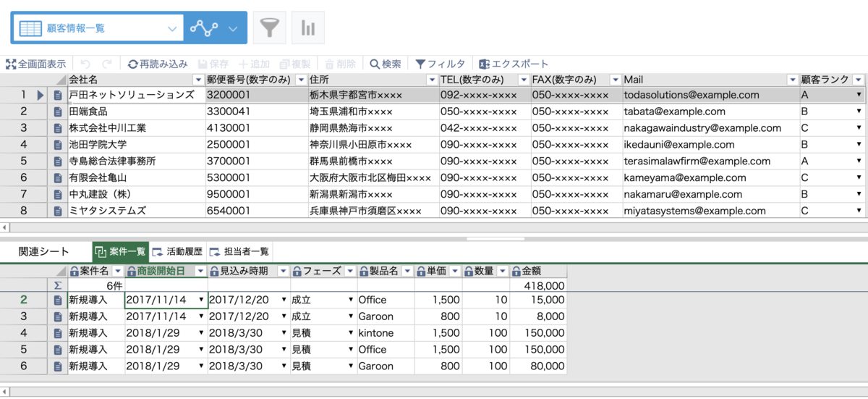This screenshot has width=868, height=399.
Task: Switch to 担当者一覧 tab
Action: [239, 252]
